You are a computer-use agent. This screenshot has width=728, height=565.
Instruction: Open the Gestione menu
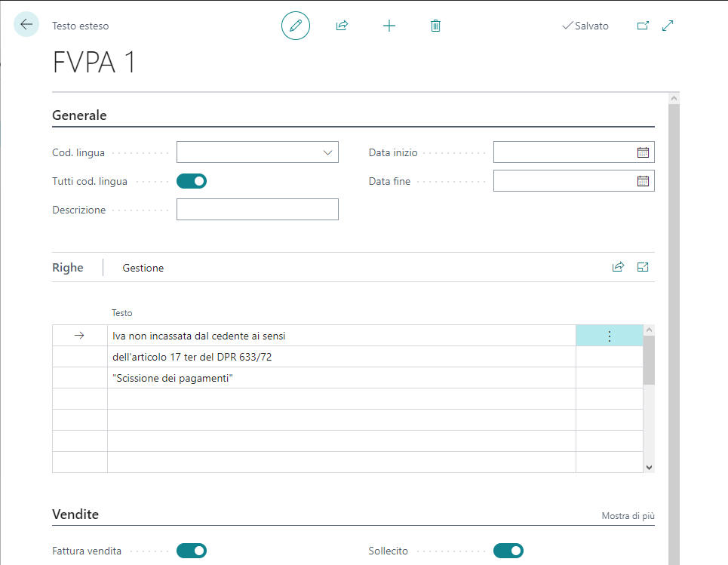[x=143, y=268]
